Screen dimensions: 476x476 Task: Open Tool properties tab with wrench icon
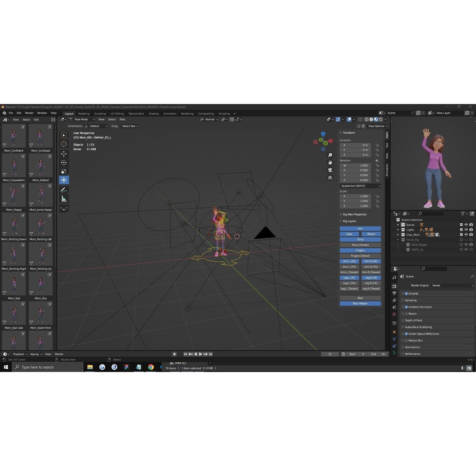[394, 278]
